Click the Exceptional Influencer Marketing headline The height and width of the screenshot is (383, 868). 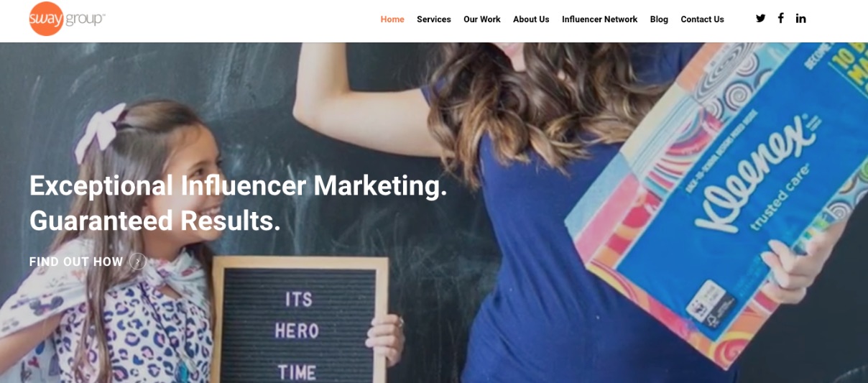tap(238, 185)
